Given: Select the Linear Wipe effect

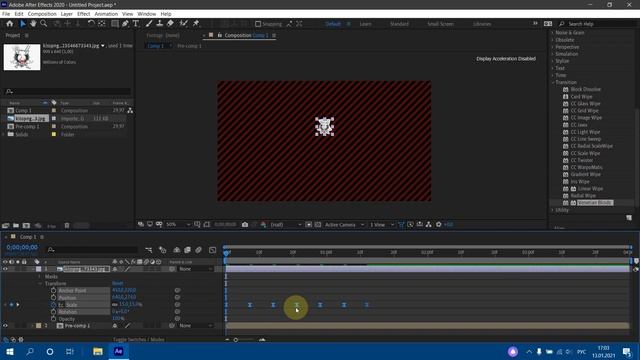Looking at the screenshot, I should [x=590, y=189].
